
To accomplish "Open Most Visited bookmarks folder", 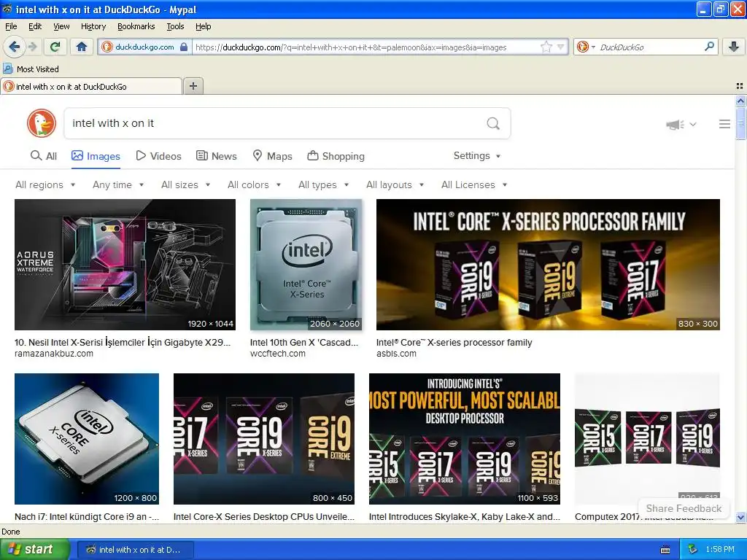I will [x=31, y=69].
